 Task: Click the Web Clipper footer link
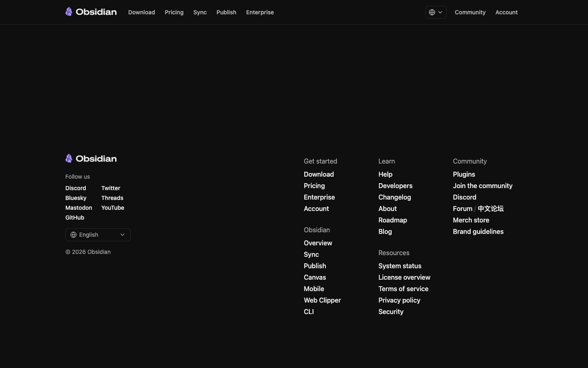click(322, 300)
